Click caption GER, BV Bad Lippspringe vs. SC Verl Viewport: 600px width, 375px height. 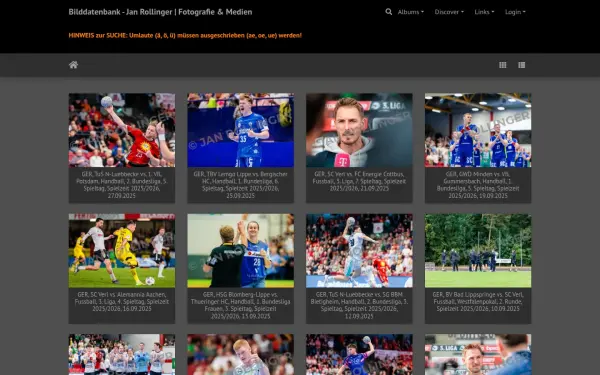tap(478, 302)
